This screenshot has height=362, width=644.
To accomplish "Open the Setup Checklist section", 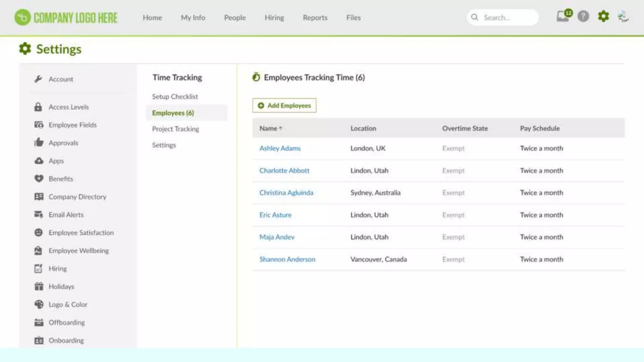I will pyautogui.click(x=175, y=97).
